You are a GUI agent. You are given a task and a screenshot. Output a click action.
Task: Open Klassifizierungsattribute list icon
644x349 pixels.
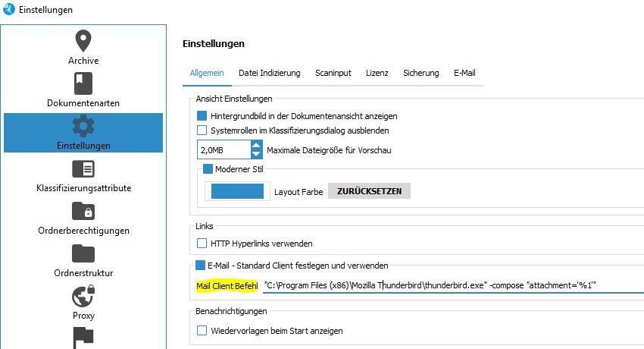tap(83, 168)
